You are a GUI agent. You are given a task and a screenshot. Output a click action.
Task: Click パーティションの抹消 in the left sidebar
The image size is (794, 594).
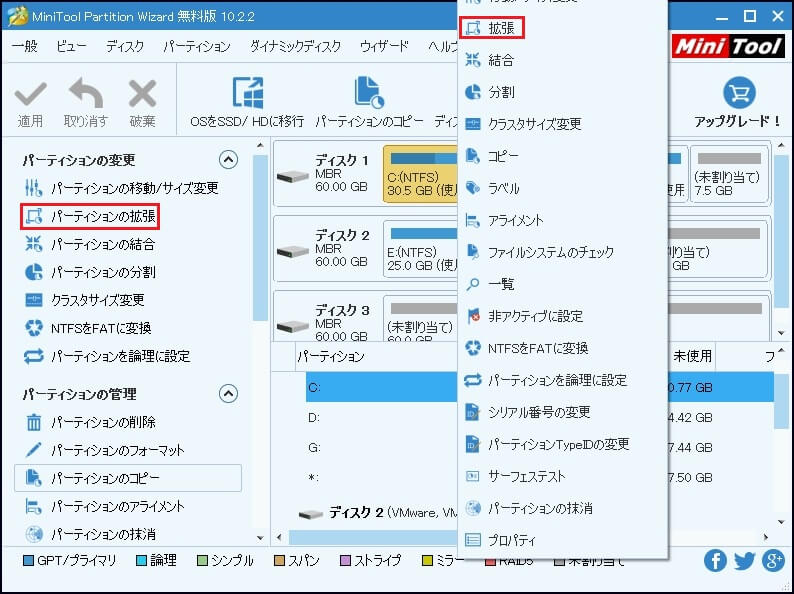(90, 534)
